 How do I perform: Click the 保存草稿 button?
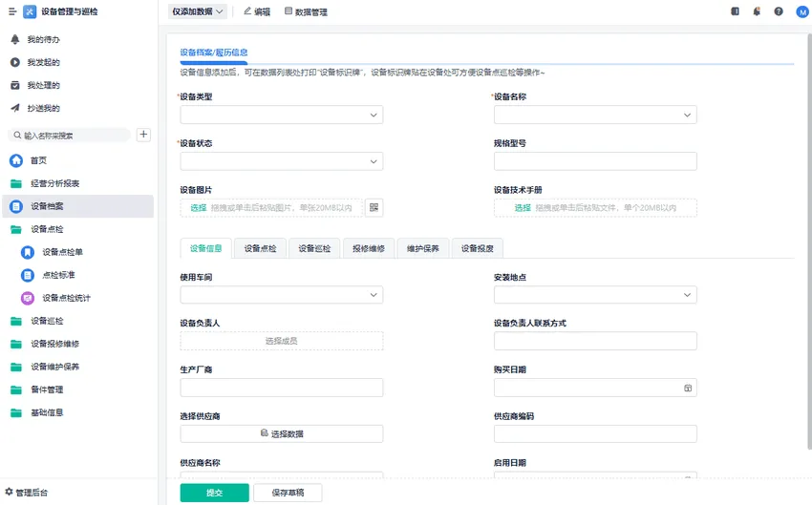click(x=288, y=493)
